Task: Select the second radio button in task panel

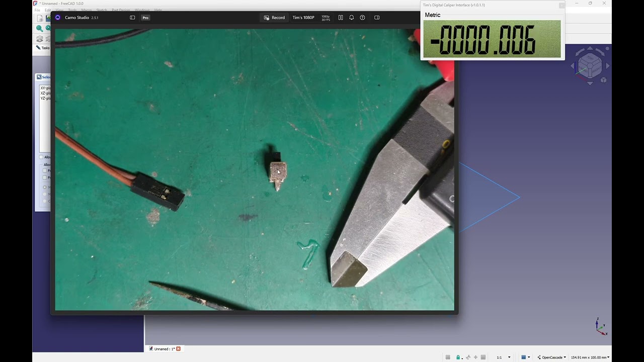Action: tap(45, 194)
